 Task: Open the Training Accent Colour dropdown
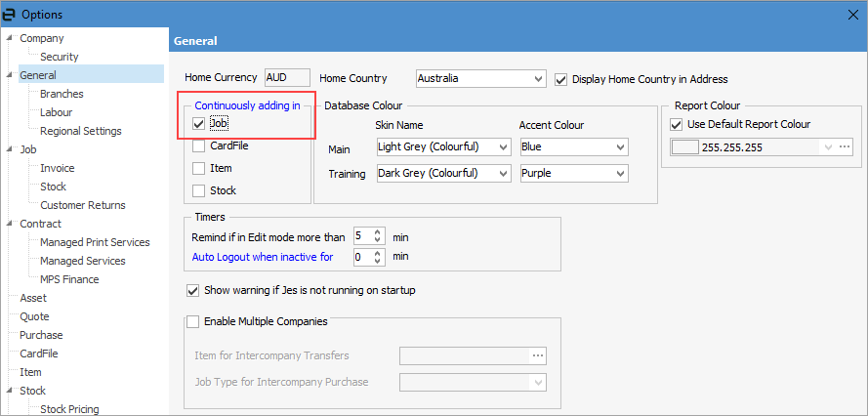620,173
